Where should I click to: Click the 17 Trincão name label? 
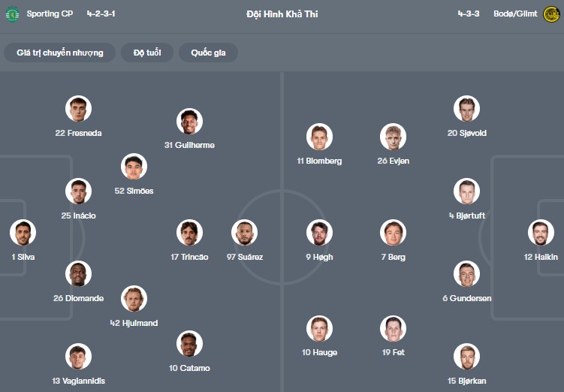tap(189, 257)
